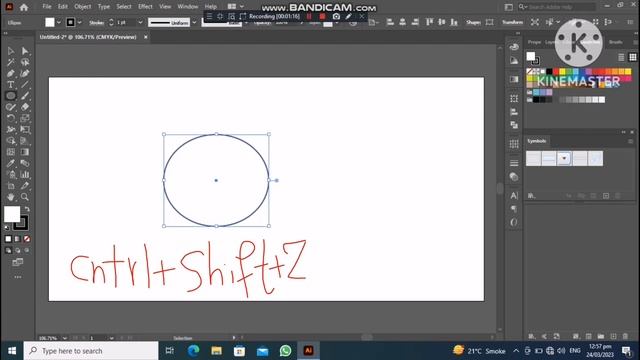The height and width of the screenshot is (360, 640).
Task: Select the Rotate tool
Action: (11, 118)
